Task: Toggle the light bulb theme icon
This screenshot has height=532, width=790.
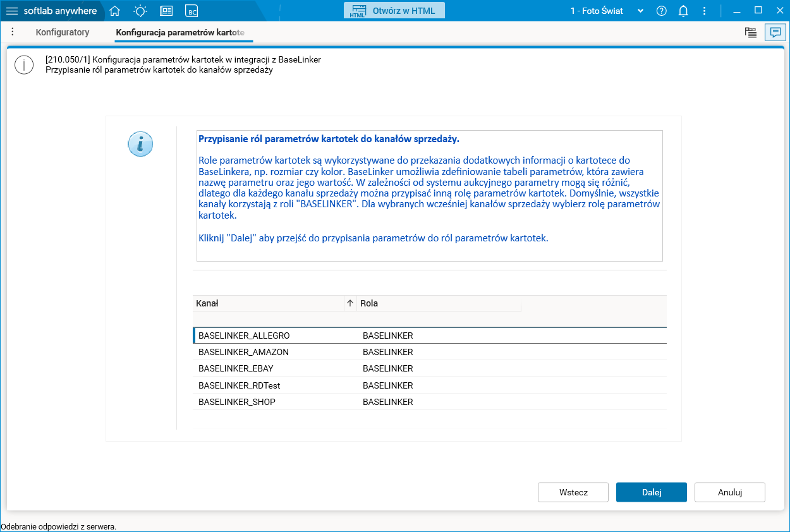Action: (140, 11)
